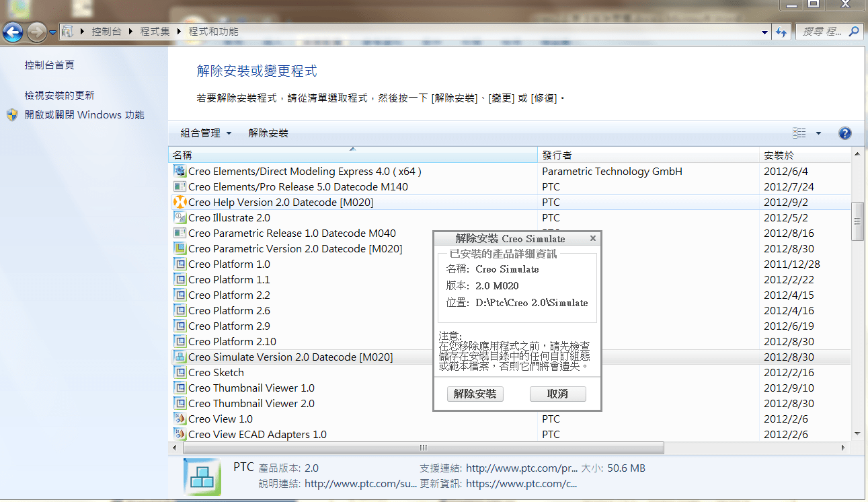
Task: Click the search programs input field
Action: pos(824,32)
